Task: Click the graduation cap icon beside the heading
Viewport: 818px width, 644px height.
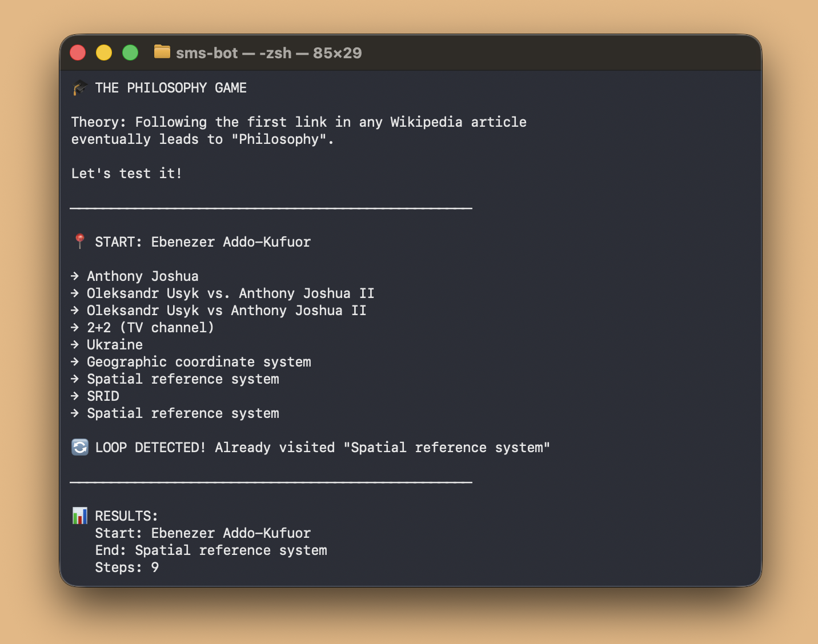Action: (x=80, y=88)
